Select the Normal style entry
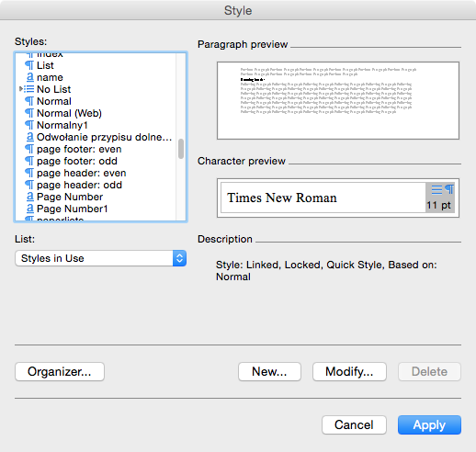 pyautogui.click(x=54, y=101)
